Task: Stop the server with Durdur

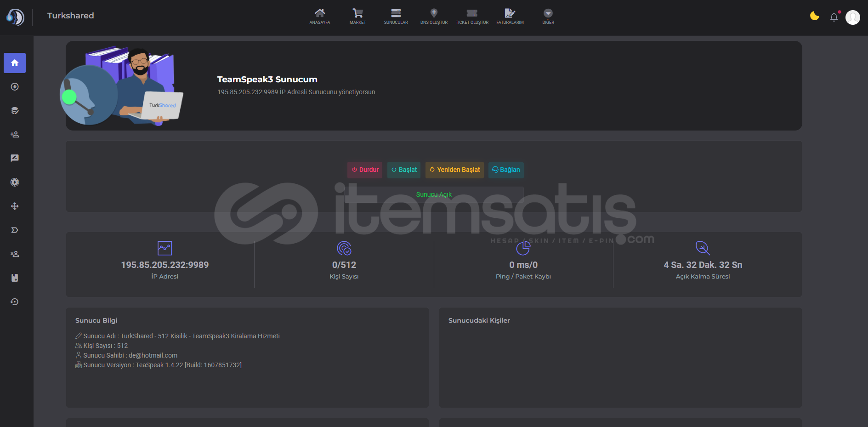Action: point(365,170)
